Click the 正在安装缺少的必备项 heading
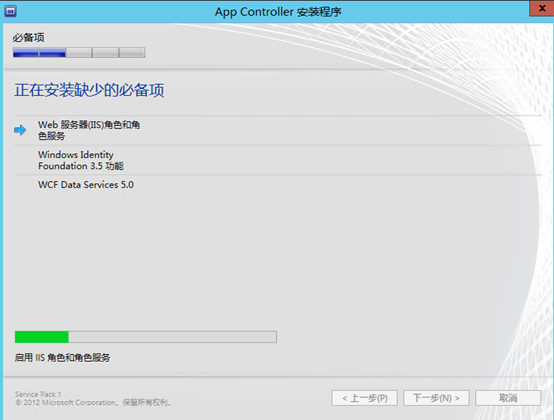The height and width of the screenshot is (420, 554). coord(89,90)
